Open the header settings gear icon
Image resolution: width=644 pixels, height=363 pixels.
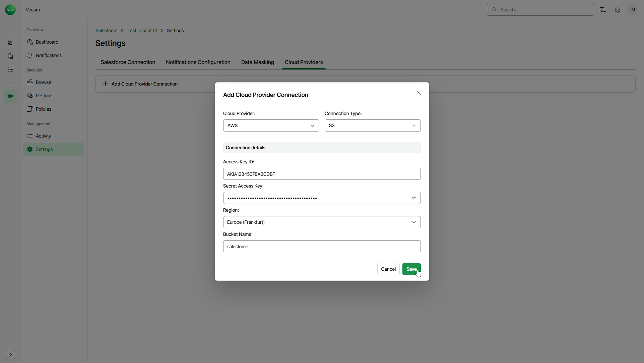618,10
